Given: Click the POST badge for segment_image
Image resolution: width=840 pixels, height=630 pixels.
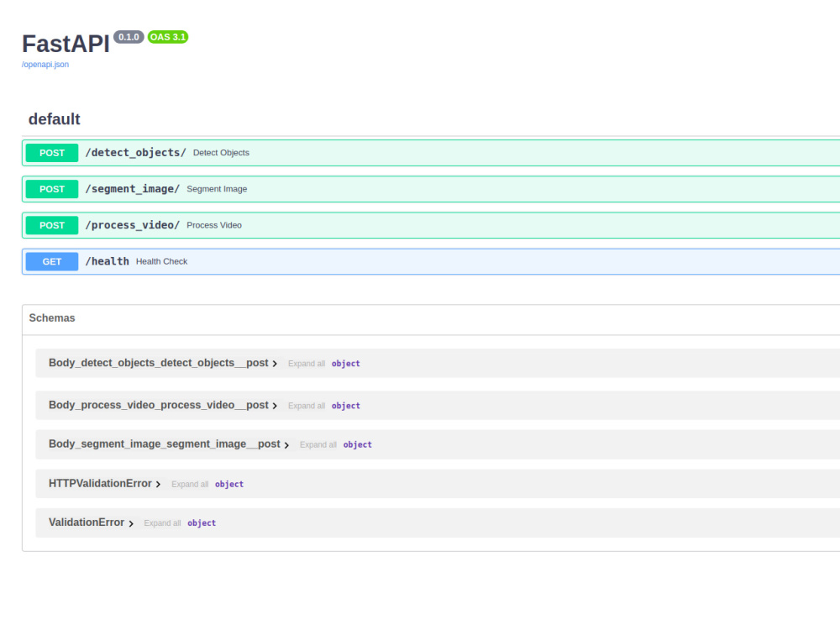Looking at the screenshot, I should pyautogui.click(x=52, y=189).
